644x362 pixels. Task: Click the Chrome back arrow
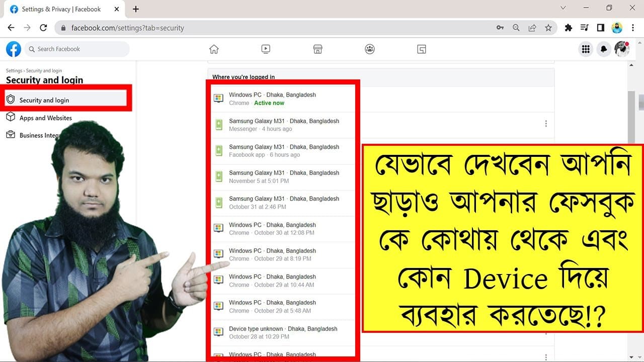click(x=11, y=28)
